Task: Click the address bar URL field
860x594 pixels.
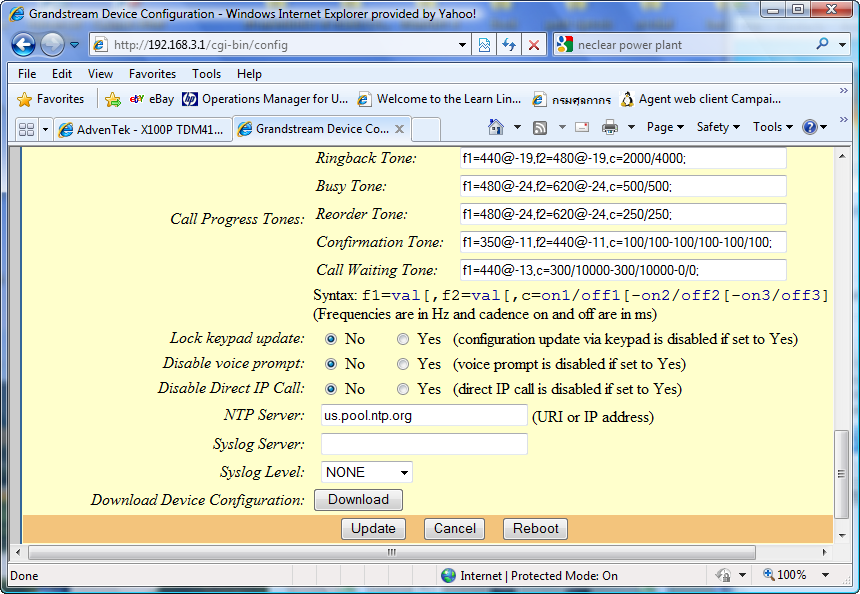Action: [282, 45]
